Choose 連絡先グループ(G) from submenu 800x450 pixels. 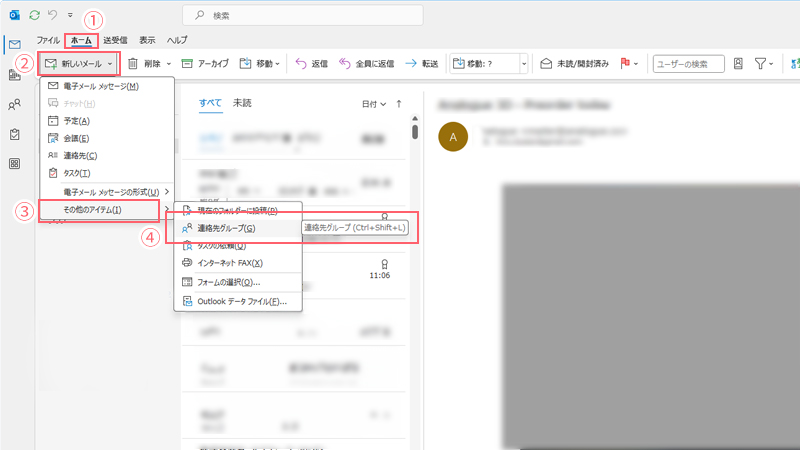click(238, 228)
